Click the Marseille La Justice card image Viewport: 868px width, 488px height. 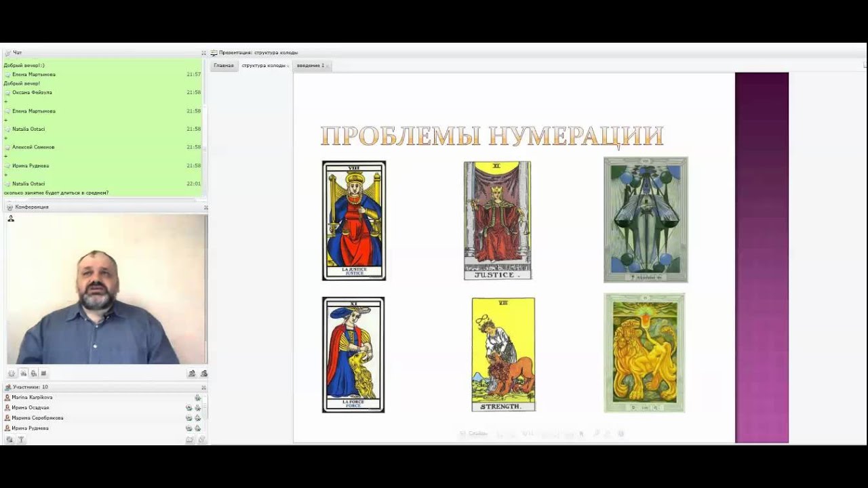click(x=354, y=220)
